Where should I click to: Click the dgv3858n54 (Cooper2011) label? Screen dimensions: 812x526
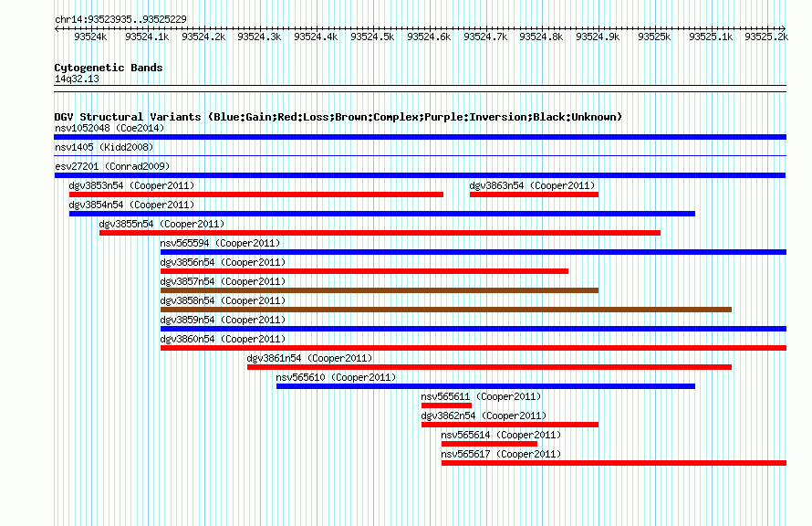223,300
